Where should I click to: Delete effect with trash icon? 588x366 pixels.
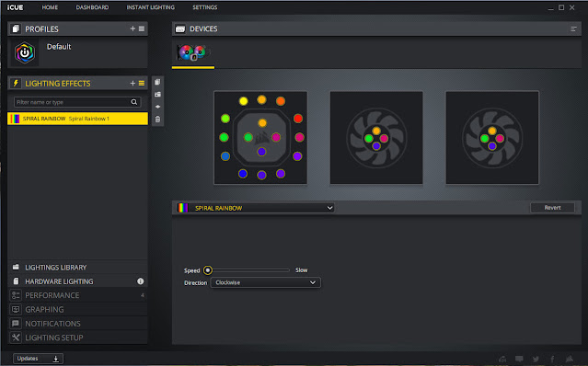157,120
